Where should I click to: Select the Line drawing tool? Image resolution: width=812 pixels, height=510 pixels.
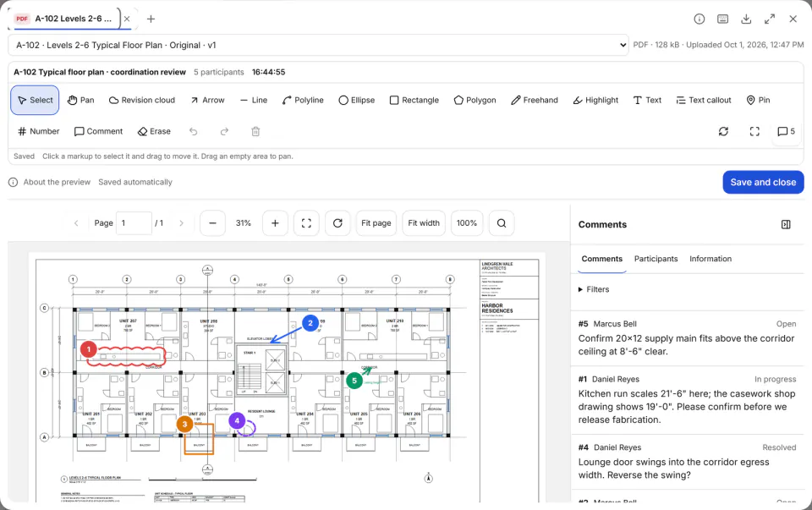click(254, 100)
